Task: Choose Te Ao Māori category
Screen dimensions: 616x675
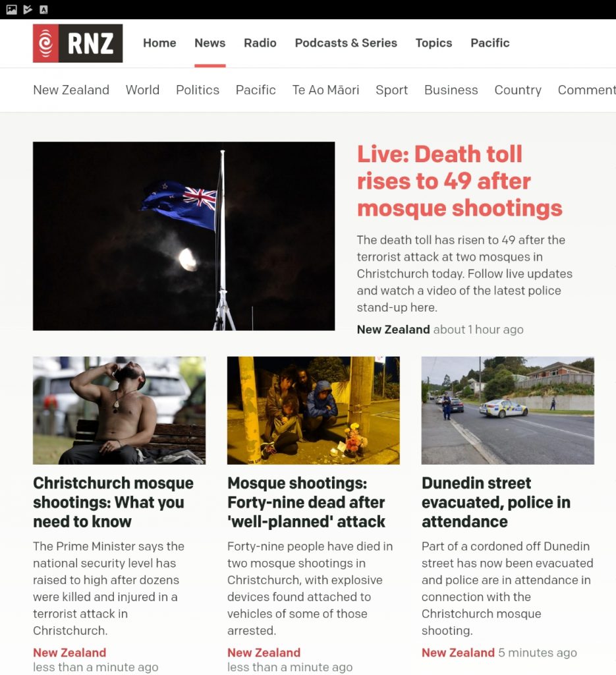Action: [x=325, y=90]
